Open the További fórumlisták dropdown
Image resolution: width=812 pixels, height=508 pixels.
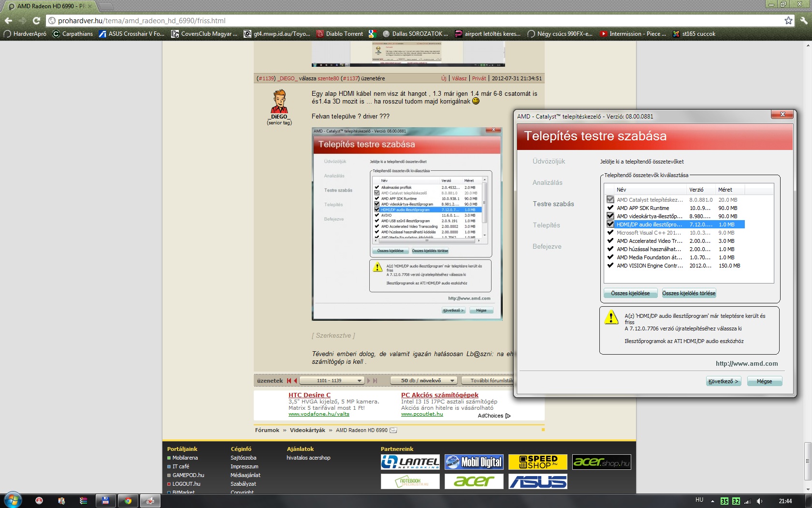pos(487,381)
